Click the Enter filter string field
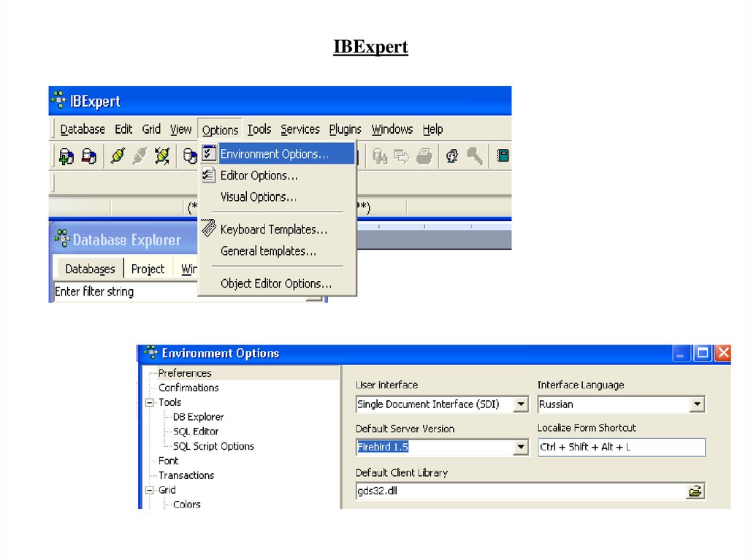Image resolution: width=748 pixels, height=560 pixels. tap(124, 292)
